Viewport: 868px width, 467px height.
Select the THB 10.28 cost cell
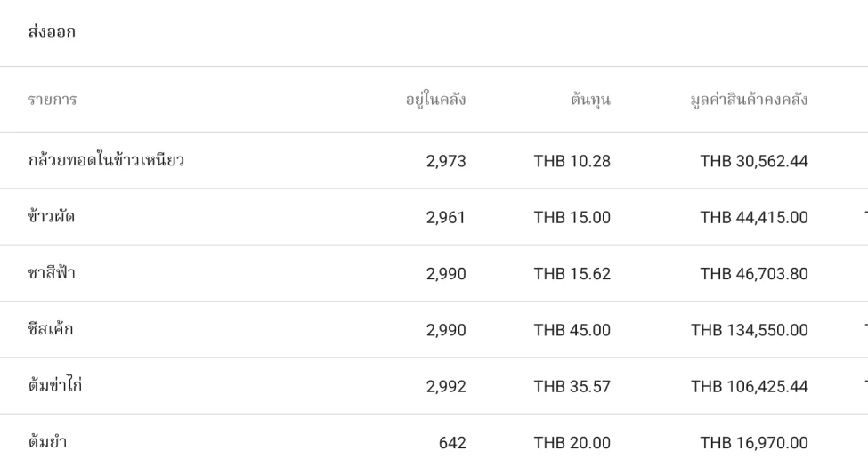(572, 161)
